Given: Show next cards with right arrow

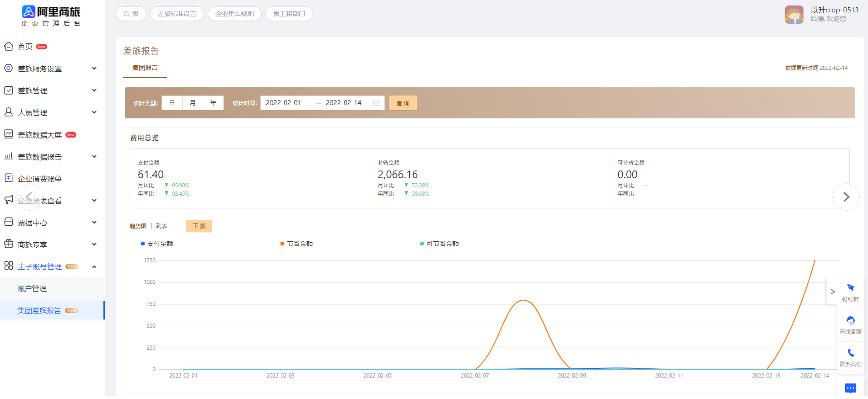Looking at the screenshot, I should tap(846, 197).
